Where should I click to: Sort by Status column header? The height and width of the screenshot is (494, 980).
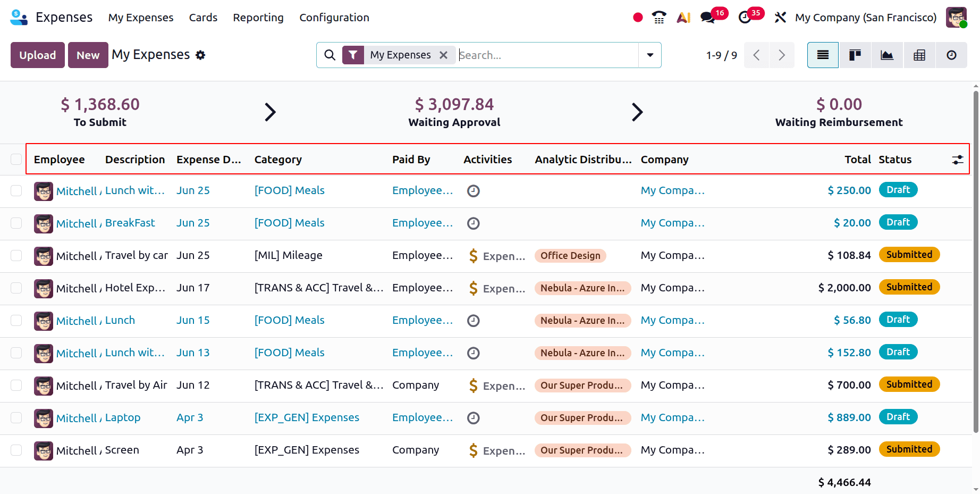(895, 160)
